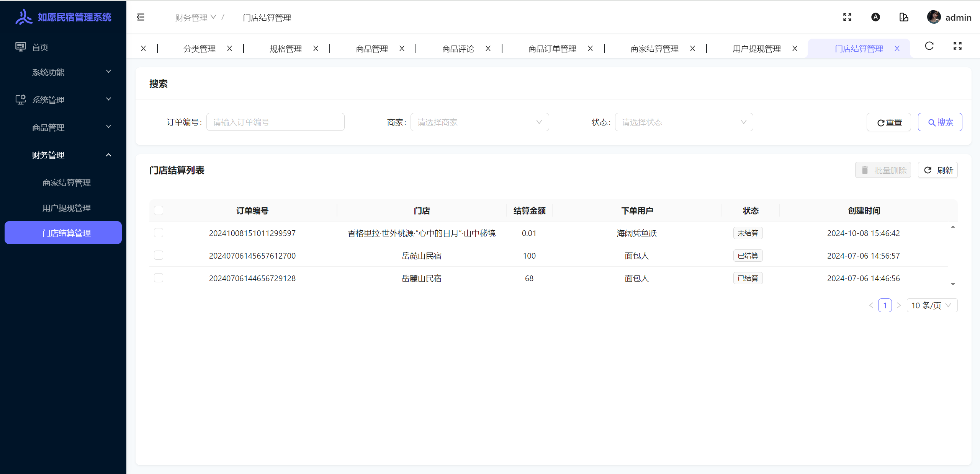Check the order 20240706144656729128 row
980x474 pixels.
(159, 278)
